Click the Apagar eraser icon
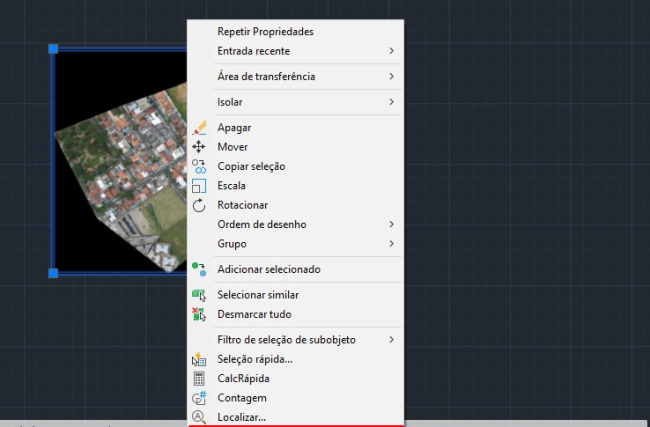The image size is (650, 427). pos(199,128)
